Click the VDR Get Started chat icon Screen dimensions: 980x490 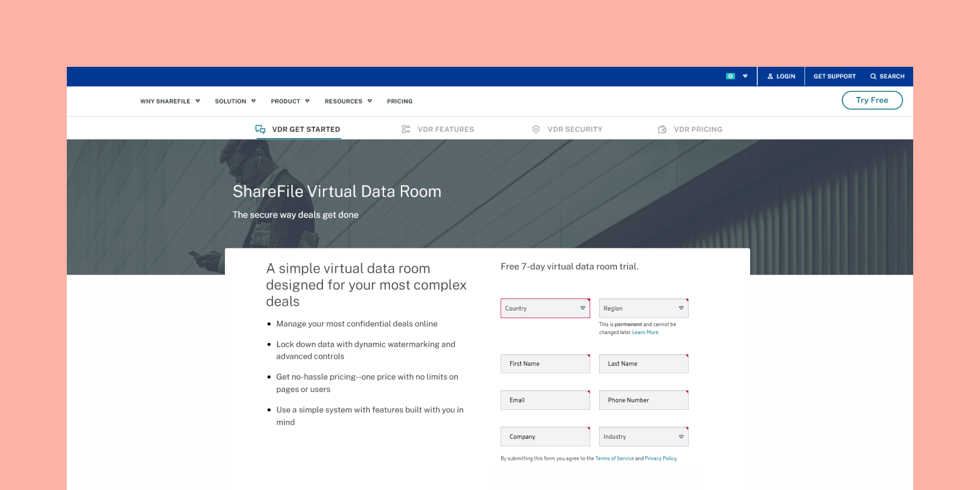[260, 129]
